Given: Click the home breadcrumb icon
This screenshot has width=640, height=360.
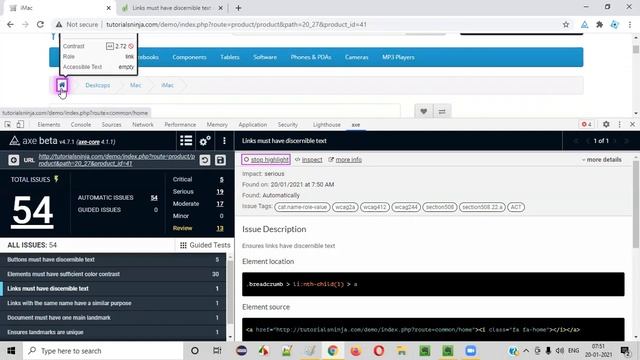Looking at the screenshot, I should (x=62, y=85).
